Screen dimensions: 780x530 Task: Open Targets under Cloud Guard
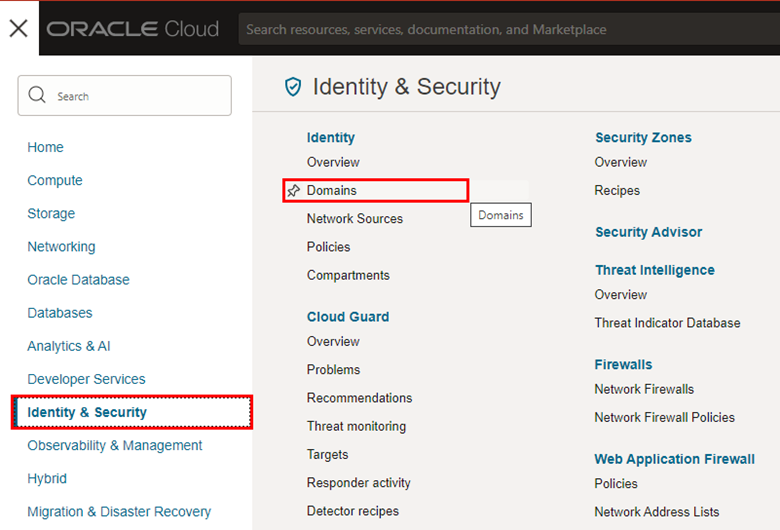[x=327, y=454]
